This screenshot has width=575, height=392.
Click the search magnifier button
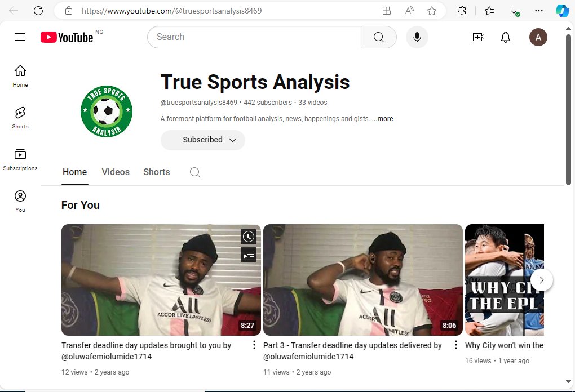click(378, 37)
